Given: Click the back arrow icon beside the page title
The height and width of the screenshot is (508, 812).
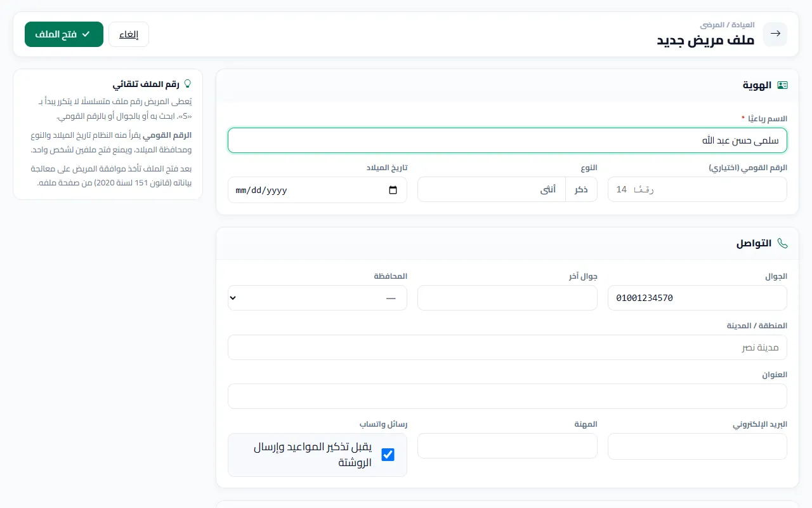Looking at the screenshot, I should pyautogui.click(x=775, y=34).
